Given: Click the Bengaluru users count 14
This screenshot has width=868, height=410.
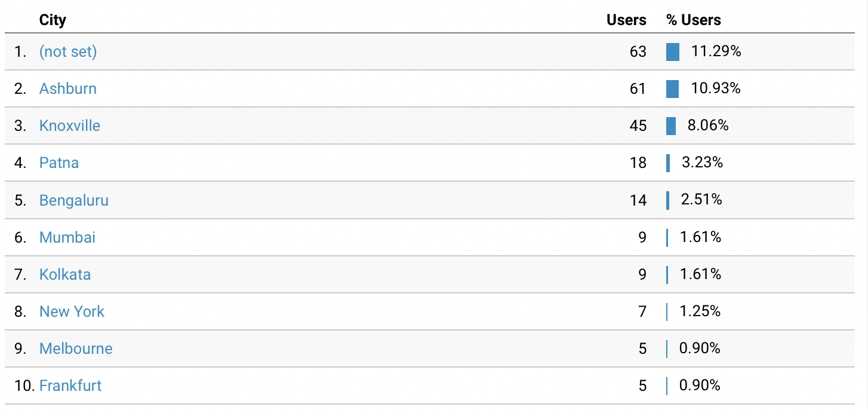Looking at the screenshot, I should tap(638, 200).
